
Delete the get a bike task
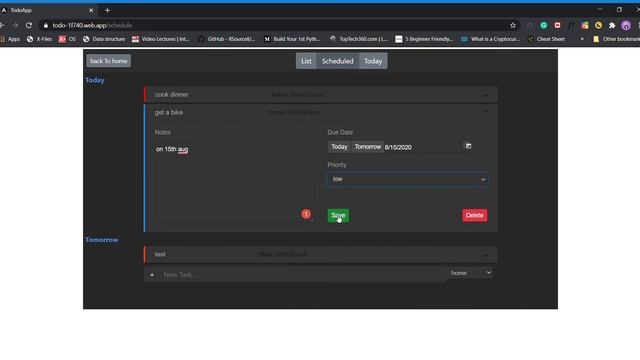474,216
